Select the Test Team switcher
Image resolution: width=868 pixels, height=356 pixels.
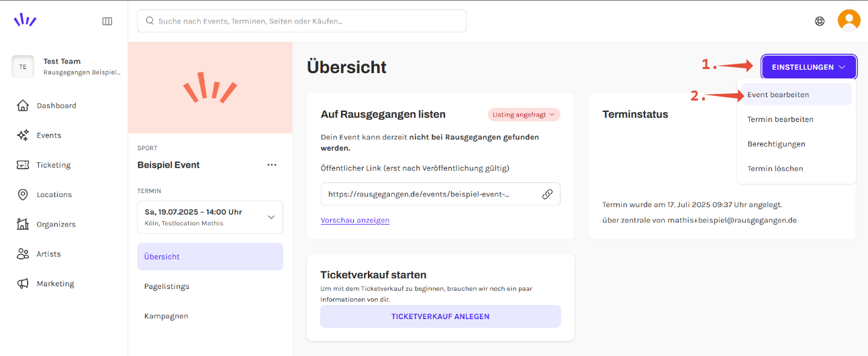67,66
